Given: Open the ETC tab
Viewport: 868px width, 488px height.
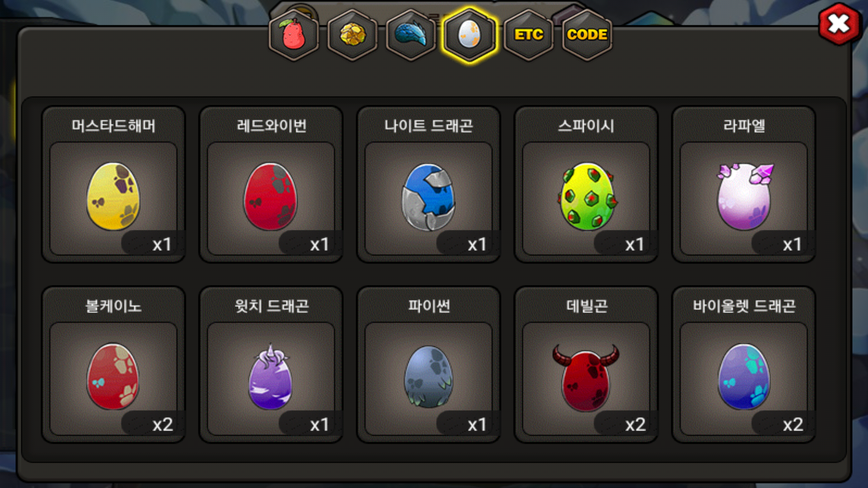Looking at the screenshot, I should click(528, 35).
